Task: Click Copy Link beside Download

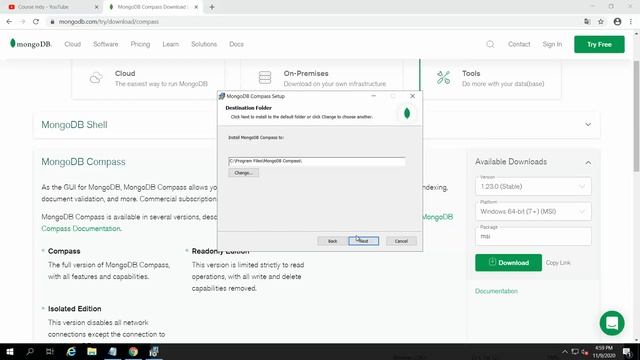Action: [x=558, y=263]
